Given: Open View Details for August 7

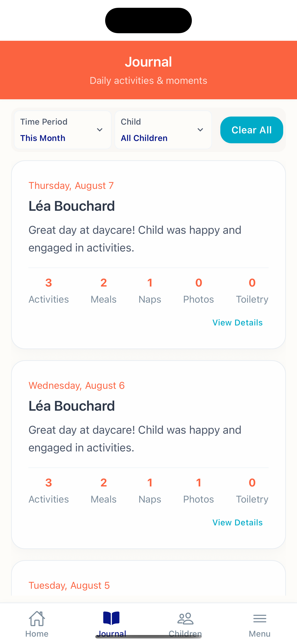Looking at the screenshot, I should tap(238, 322).
